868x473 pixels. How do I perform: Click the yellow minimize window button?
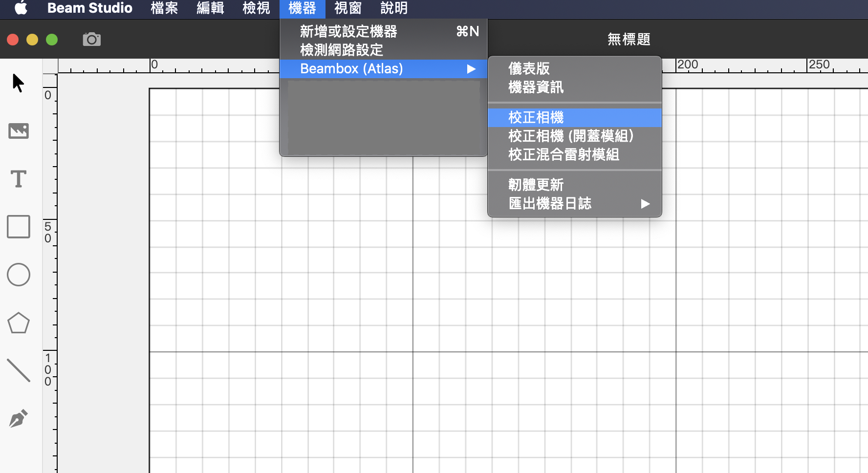pos(32,40)
